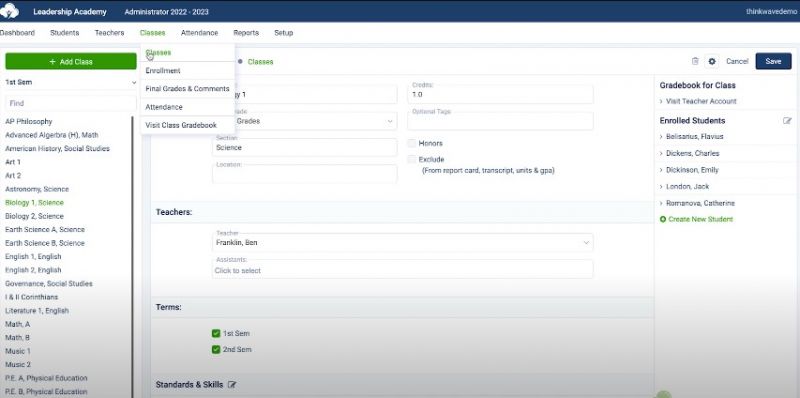Image resolution: width=800 pixels, height=398 pixels.
Task: Click the Save button
Action: pos(773,61)
